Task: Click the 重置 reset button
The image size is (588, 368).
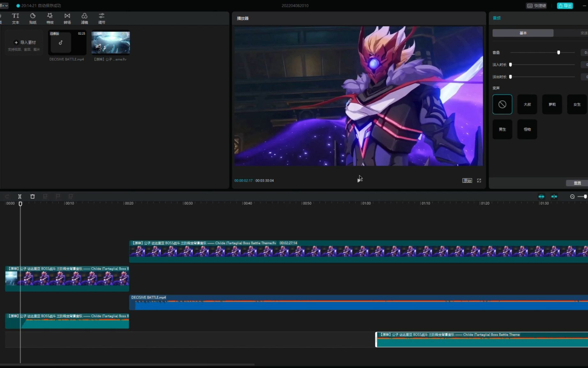Action: pos(577,183)
